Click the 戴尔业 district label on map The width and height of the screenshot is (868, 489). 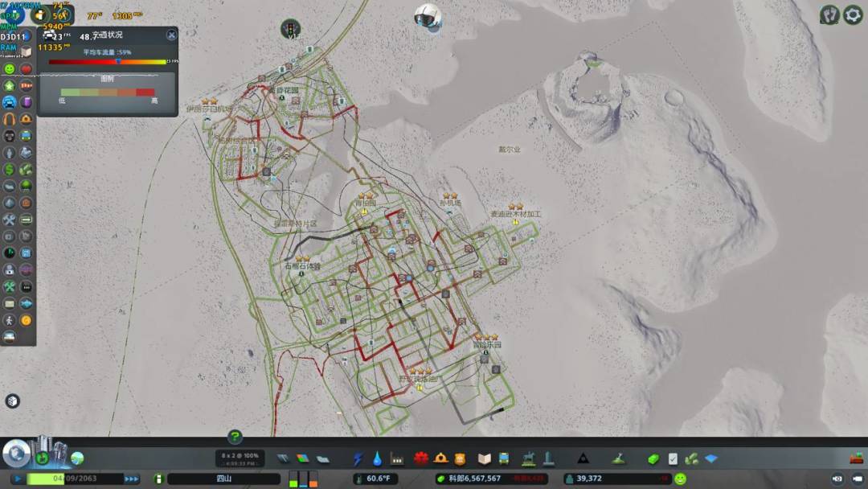(510, 150)
